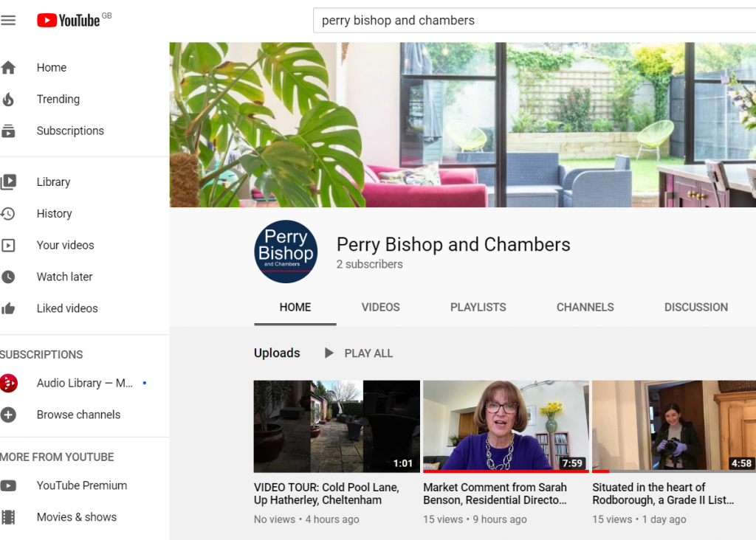756x540 pixels.
Task: Click PLAY ALL uploads text
Action: click(368, 353)
